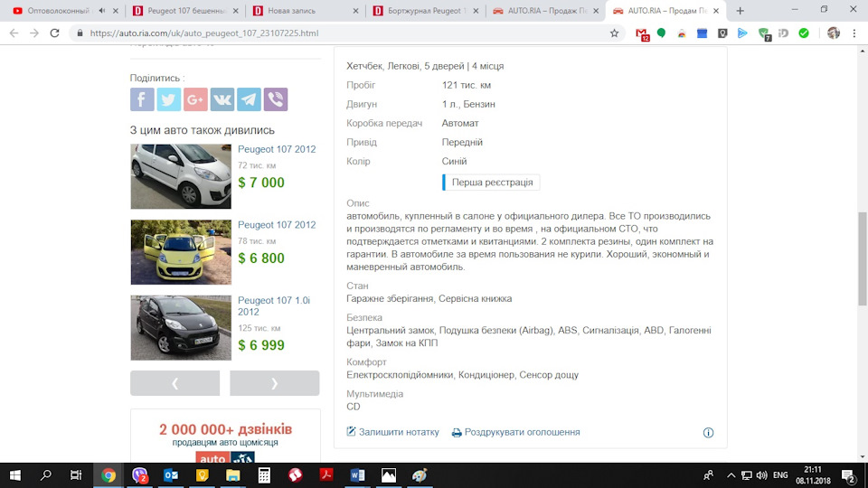Open the info icon in the listing
This screenshot has width=868, height=488.
coord(708,433)
